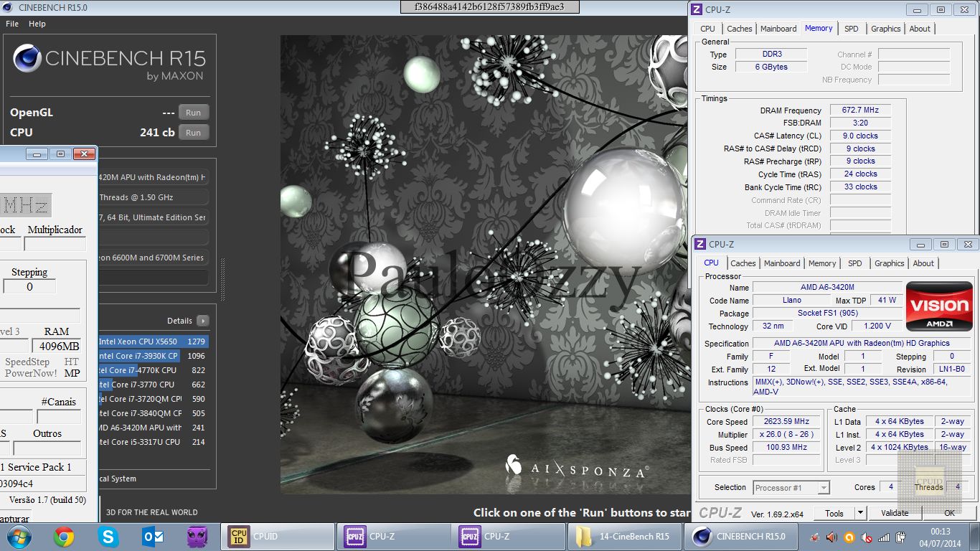Open Graphics tab in processor CPU-Z window
This screenshot has width=980, height=551.
(889, 263)
